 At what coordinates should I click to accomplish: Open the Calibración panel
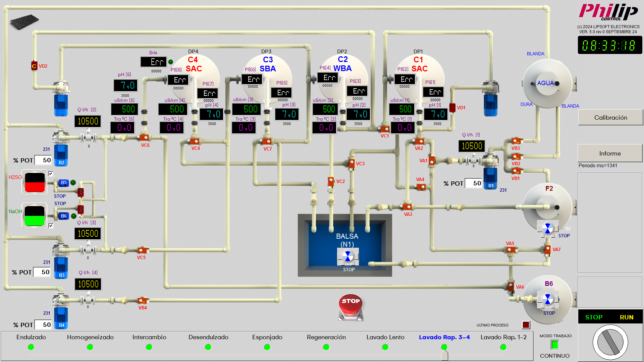tap(610, 118)
